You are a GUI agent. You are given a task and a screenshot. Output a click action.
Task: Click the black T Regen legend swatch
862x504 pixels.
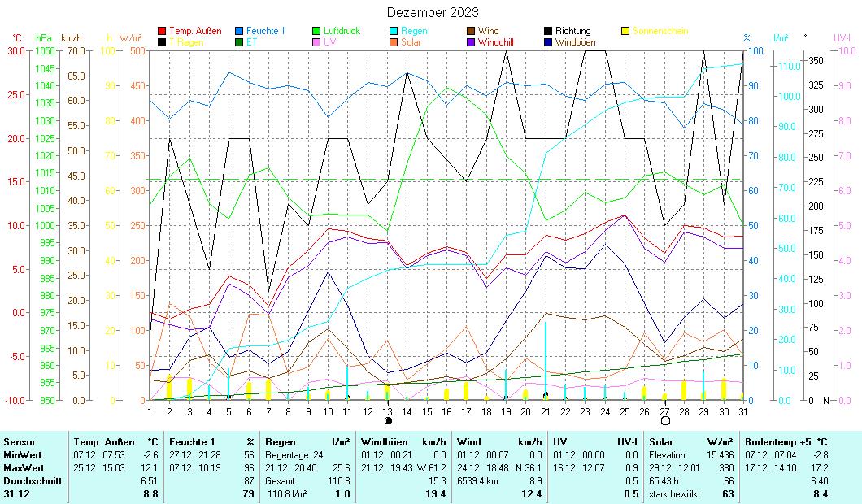click(x=162, y=42)
